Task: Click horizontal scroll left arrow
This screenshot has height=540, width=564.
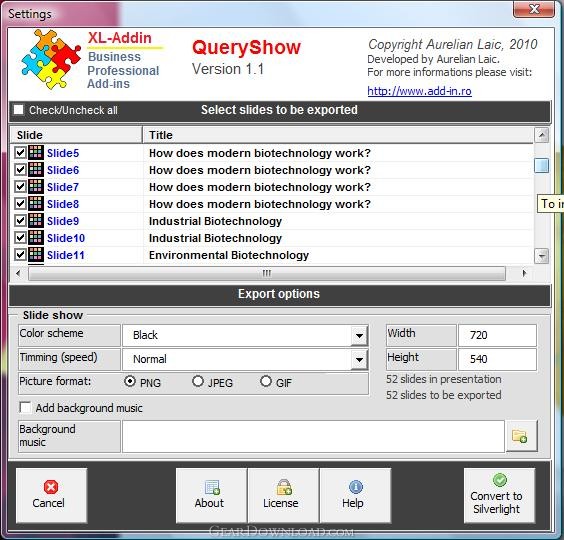Action: tap(19, 273)
